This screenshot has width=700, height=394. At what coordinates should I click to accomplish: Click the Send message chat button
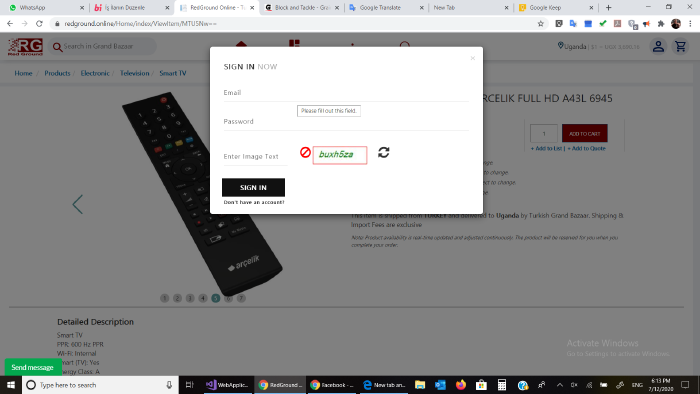(x=33, y=367)
